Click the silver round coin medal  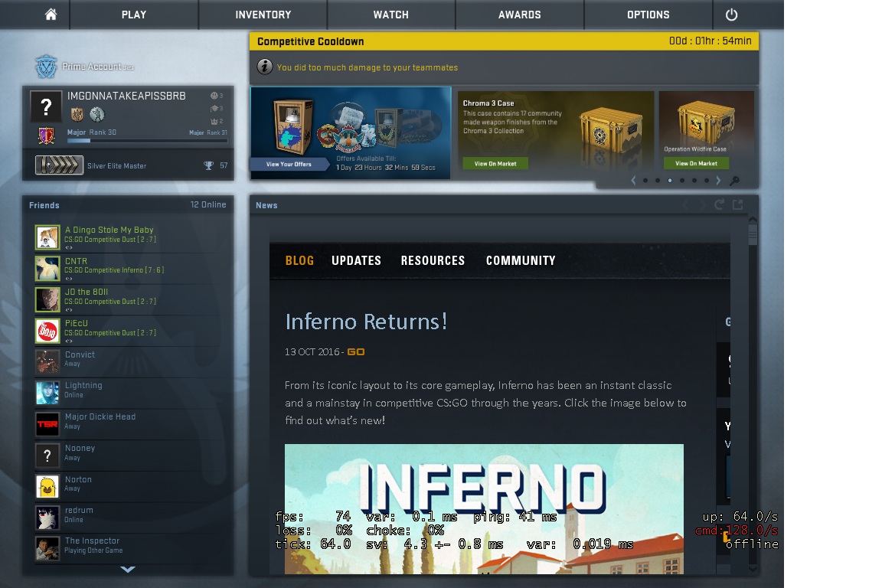click(x=96, y=114)
